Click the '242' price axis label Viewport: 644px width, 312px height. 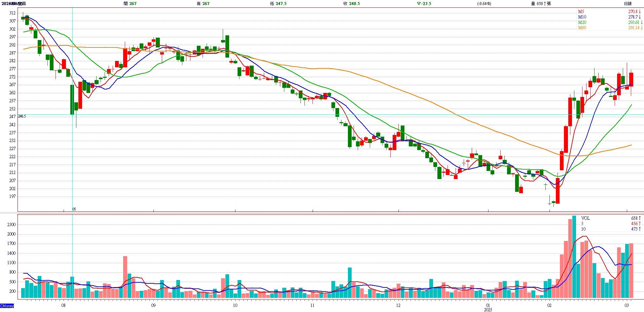[x=12, y=125]
